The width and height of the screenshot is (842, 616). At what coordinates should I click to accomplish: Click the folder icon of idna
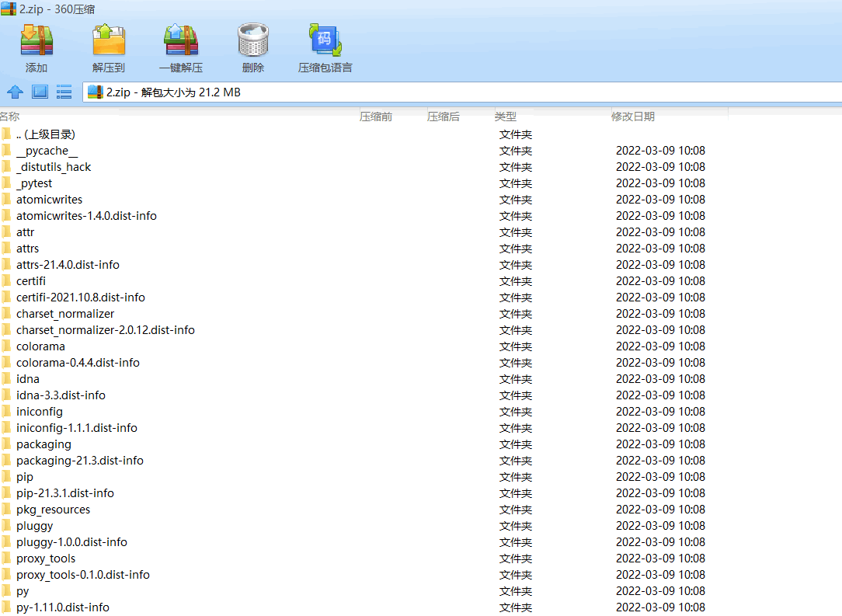6,378
